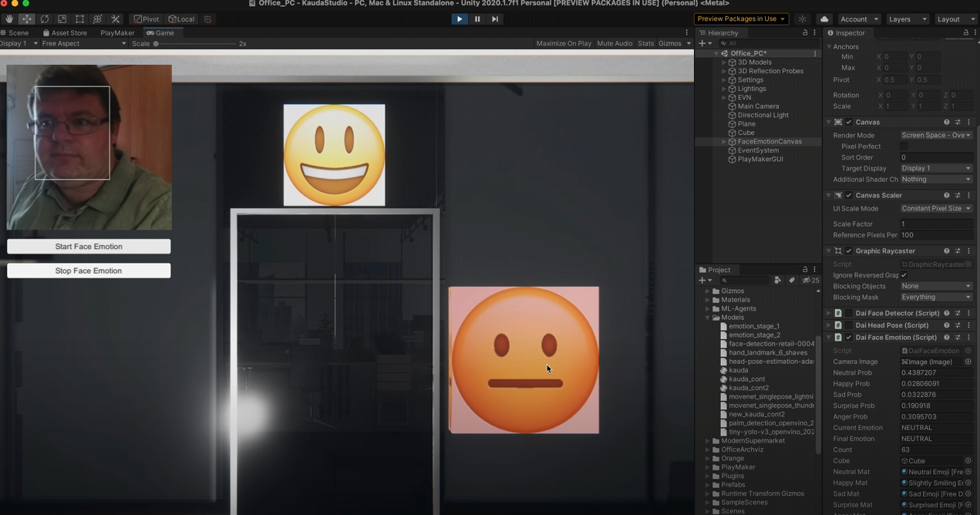Select the Rotate tool
Screen dimensions: 980x515
point(45,19)
